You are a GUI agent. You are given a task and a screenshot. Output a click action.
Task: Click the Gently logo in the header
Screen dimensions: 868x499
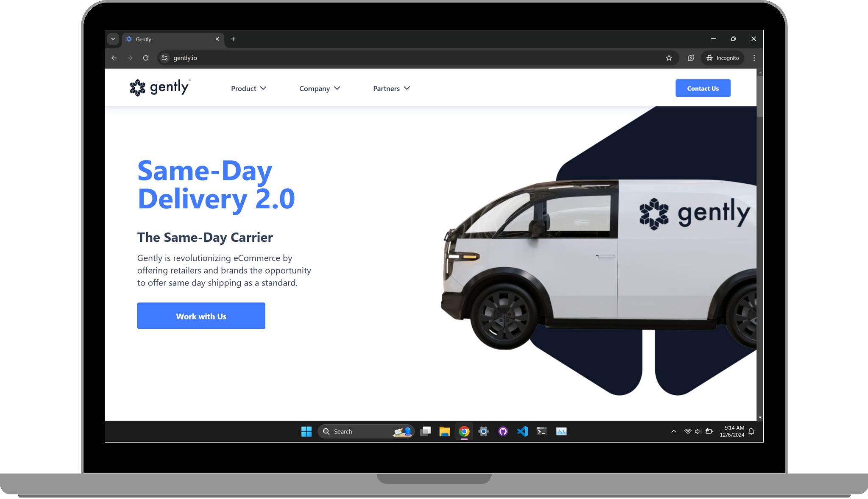click(160, 88)
